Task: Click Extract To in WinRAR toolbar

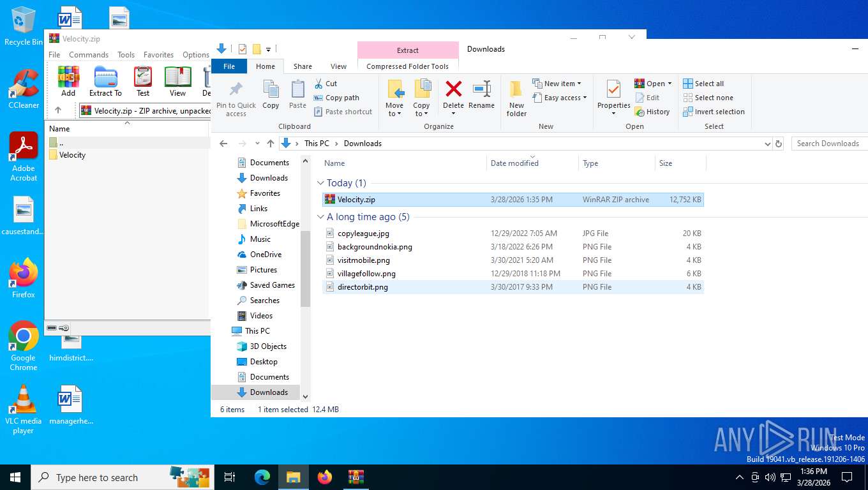Action: tap(105, 82)
